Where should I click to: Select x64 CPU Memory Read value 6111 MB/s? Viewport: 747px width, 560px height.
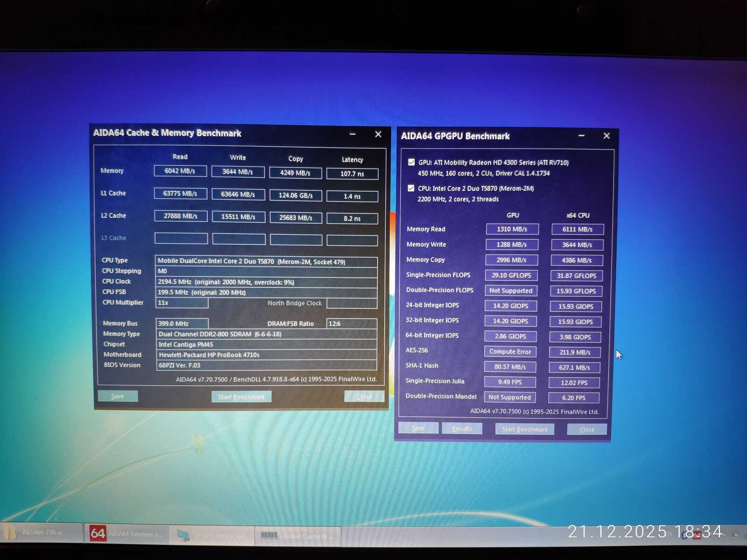click(x=578, y=230)
